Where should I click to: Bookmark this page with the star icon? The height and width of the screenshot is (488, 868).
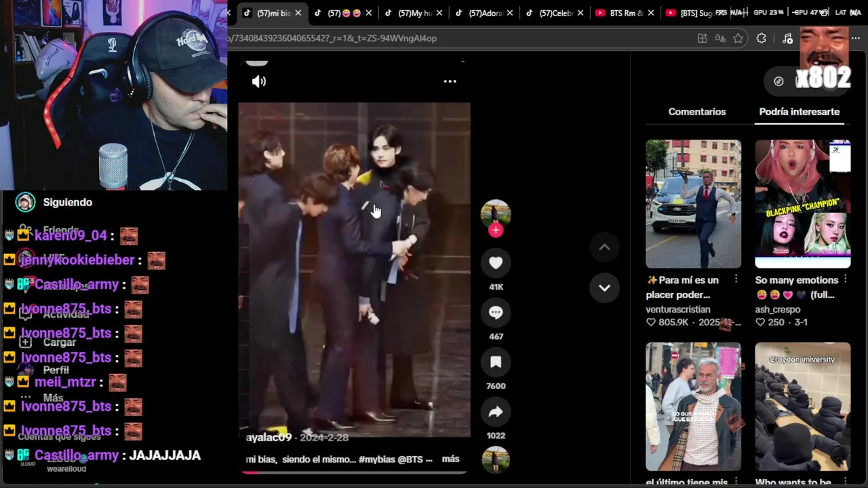click(738, 39)
